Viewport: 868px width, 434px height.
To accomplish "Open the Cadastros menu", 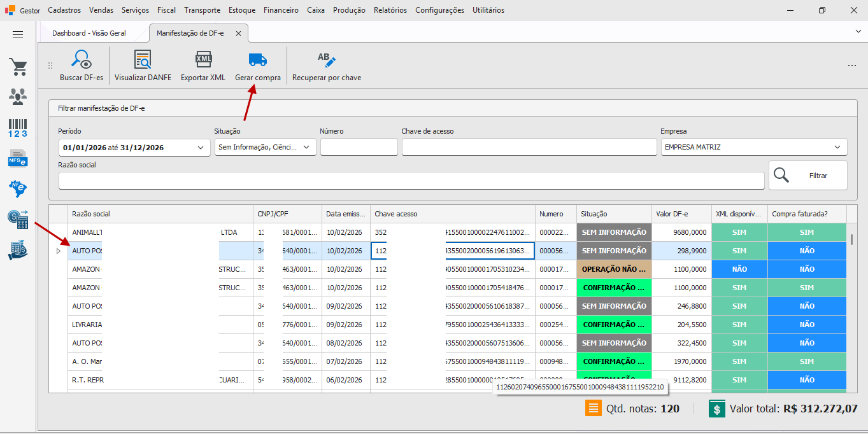I will (x=64, y=10).
